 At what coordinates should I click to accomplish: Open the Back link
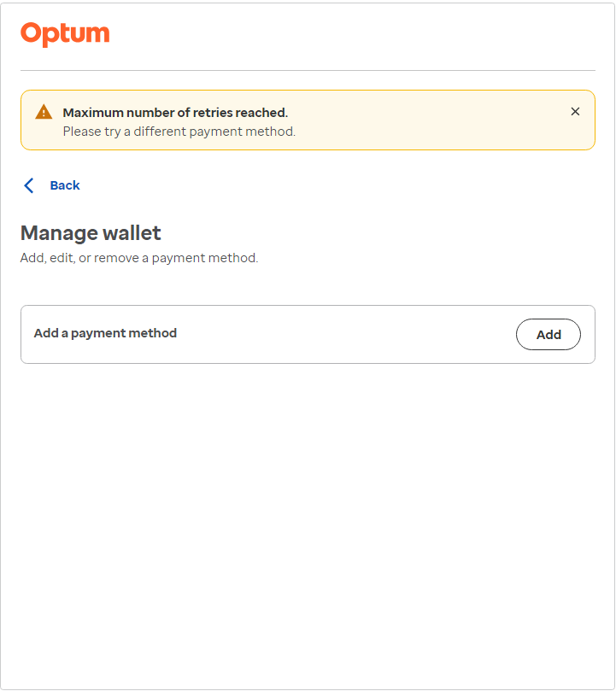(x=64, y=184)
